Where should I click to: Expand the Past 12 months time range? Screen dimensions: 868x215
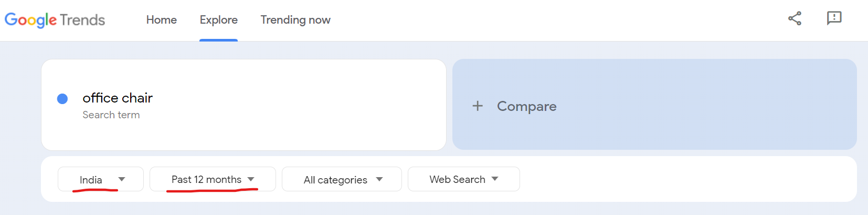pos(206,180)
